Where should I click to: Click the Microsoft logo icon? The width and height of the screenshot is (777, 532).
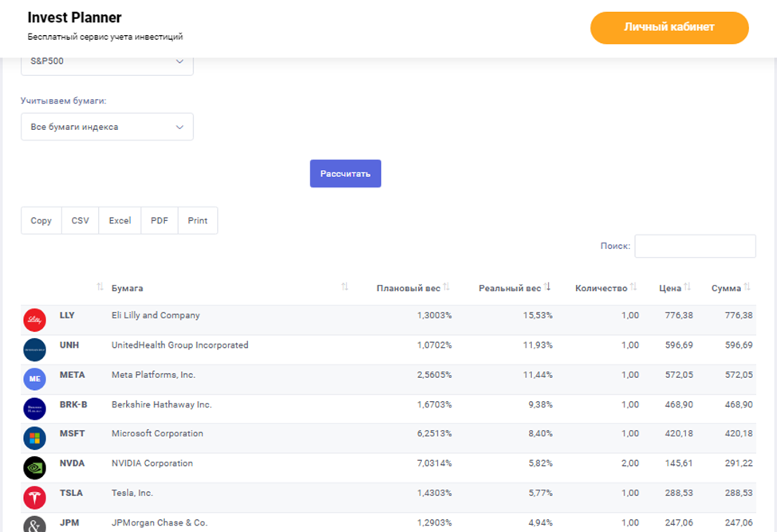(34, 439)
